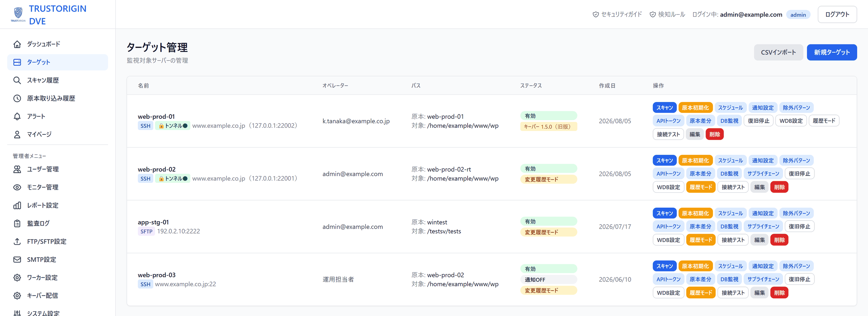Go to アラート page
The image size is (868, 316).
(58, 117)
